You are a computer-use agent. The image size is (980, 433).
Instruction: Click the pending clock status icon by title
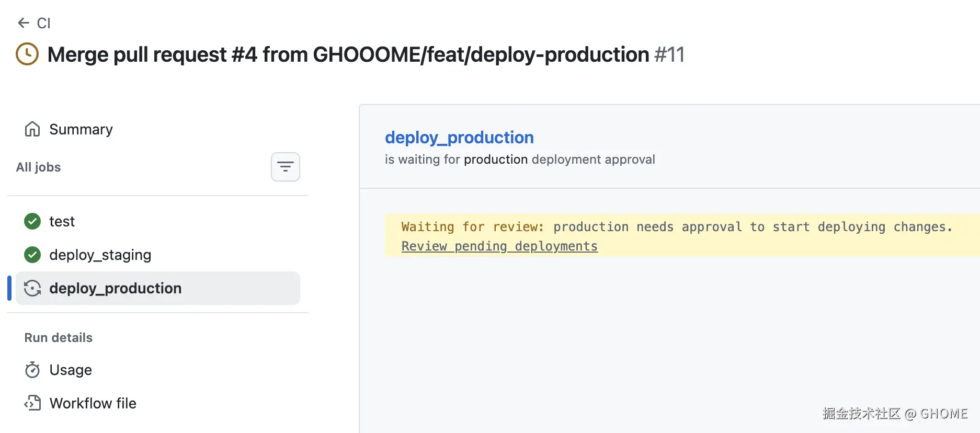tap(27, 54)
